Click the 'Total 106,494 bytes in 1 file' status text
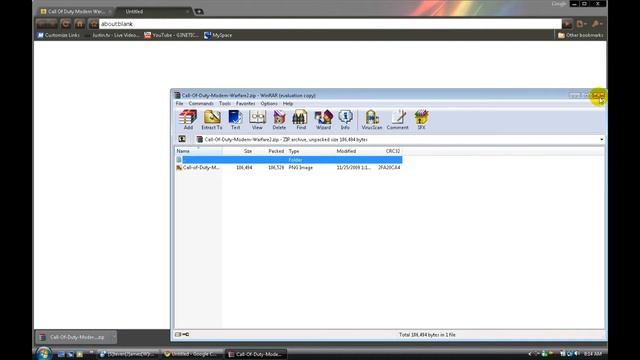This screenshot has height=360, width=640. pos(427,335)
